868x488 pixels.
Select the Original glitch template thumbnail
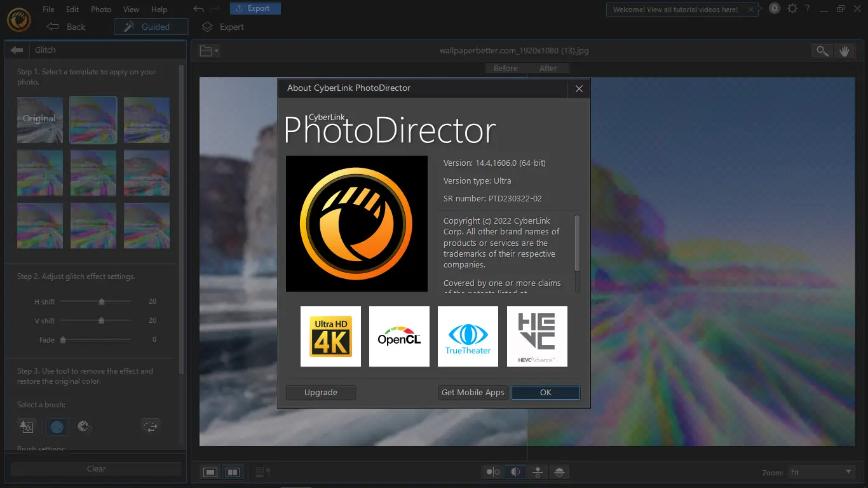coord(40,119)
